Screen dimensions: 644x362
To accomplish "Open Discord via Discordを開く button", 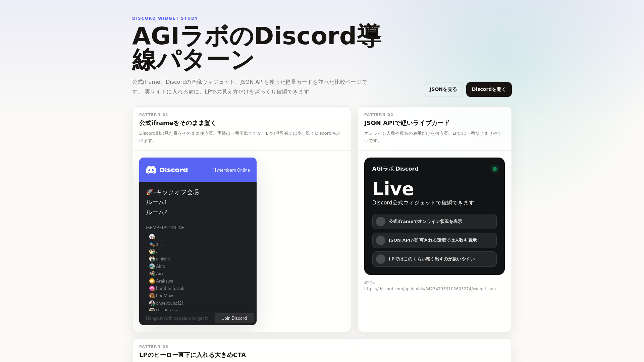I will coord(489,89).
